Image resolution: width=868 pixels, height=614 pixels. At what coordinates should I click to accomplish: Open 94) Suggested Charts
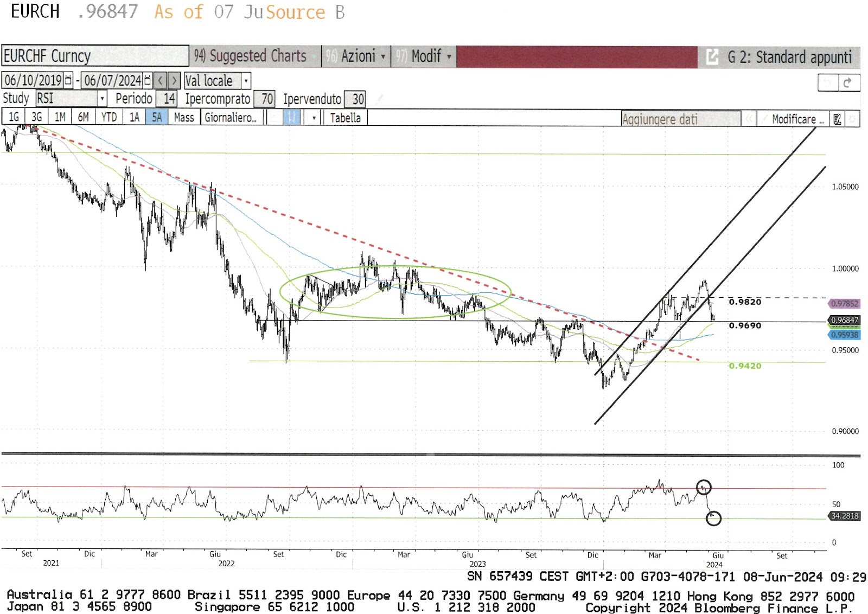point(254,56)
